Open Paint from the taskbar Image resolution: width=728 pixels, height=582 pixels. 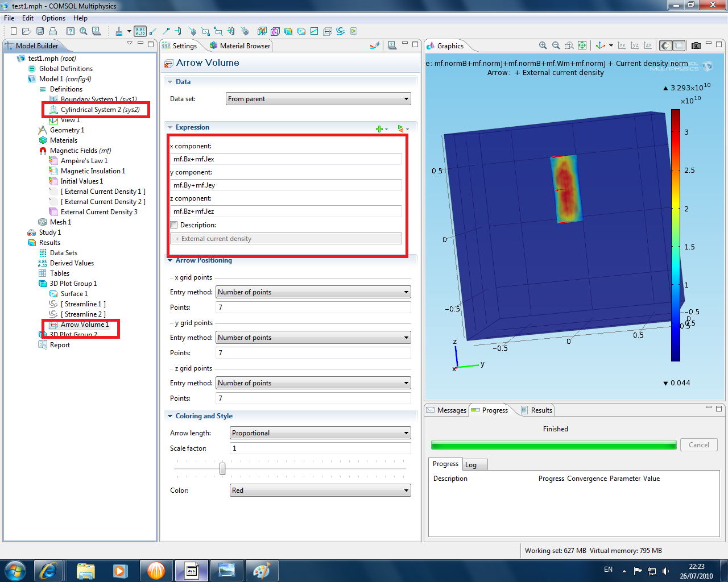point(262,571)
